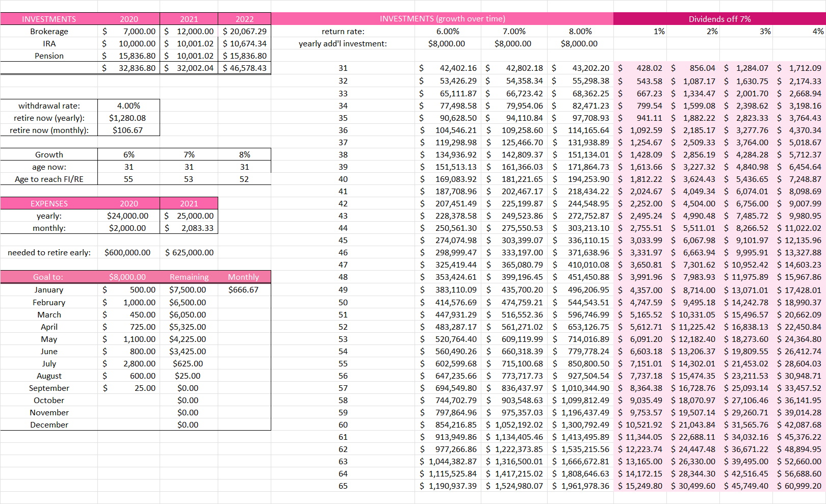Select the FI/RE age 52 cell
826x504 pixels.
(244, 179)
